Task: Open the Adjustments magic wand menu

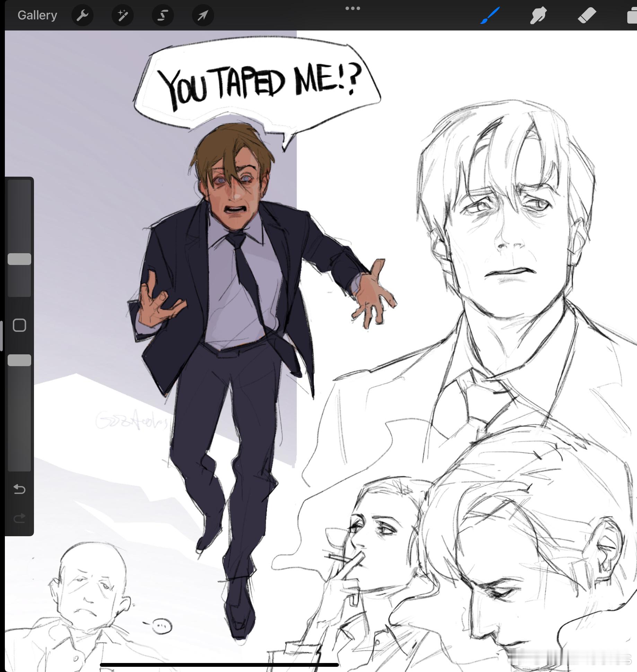Action: point(123,15)
